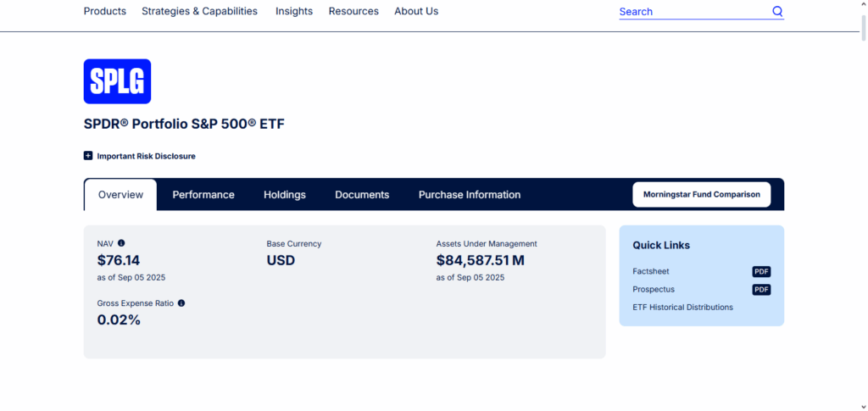The height and width of the screenshot is (411, 868).
Task: Open the Purchase Information tab
Action: point(470,195)
